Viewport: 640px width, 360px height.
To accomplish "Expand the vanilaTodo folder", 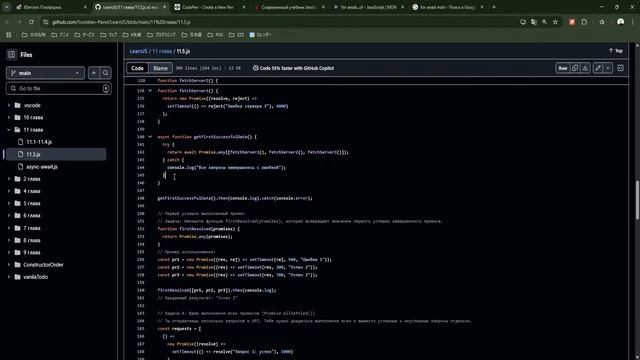I will [9, 277].
